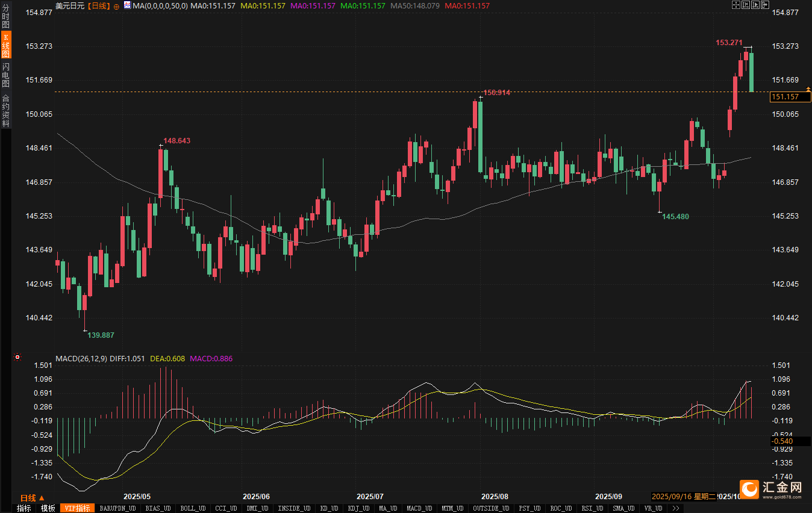This screenshot has width=812, height=513.
Task: Expand more indicators with the >> button
Action: coord(676,508)
